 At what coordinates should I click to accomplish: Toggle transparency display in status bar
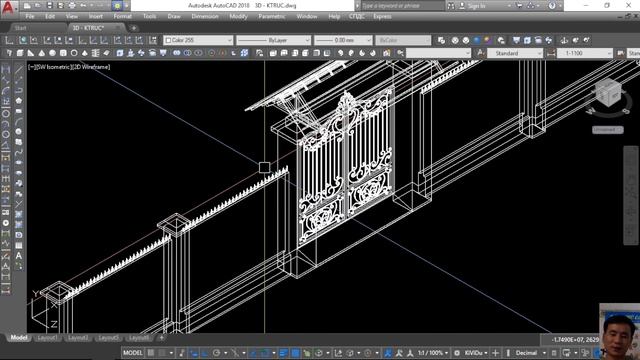(295, 353)
